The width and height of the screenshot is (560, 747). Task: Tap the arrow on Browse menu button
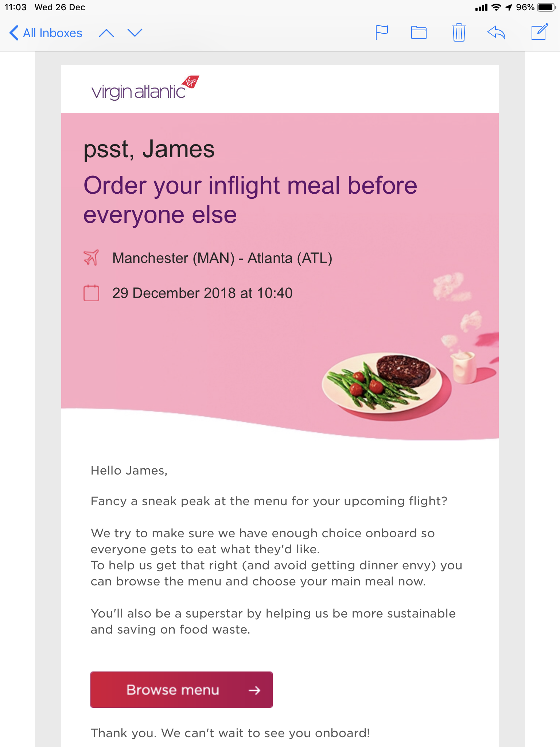point(254,690)
